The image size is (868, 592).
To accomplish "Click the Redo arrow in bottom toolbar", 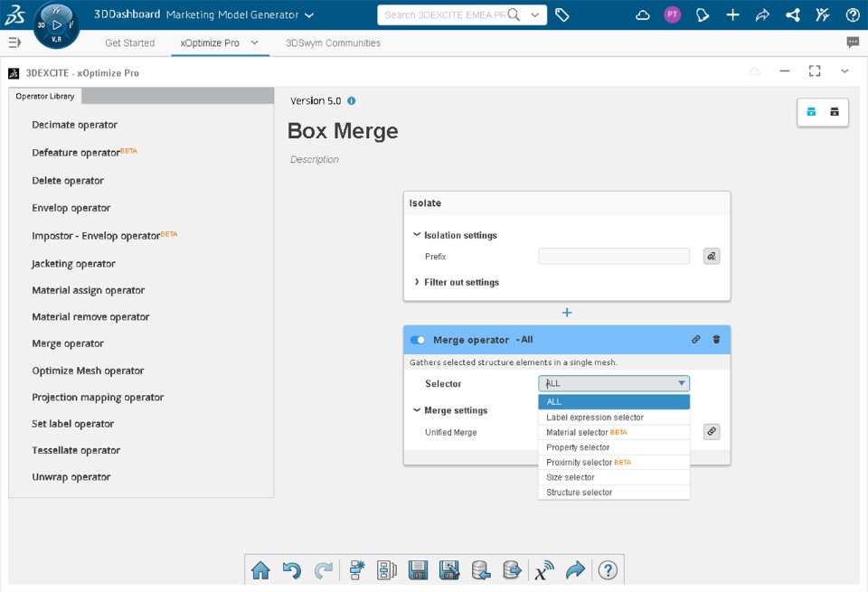I will click(324, 570).
